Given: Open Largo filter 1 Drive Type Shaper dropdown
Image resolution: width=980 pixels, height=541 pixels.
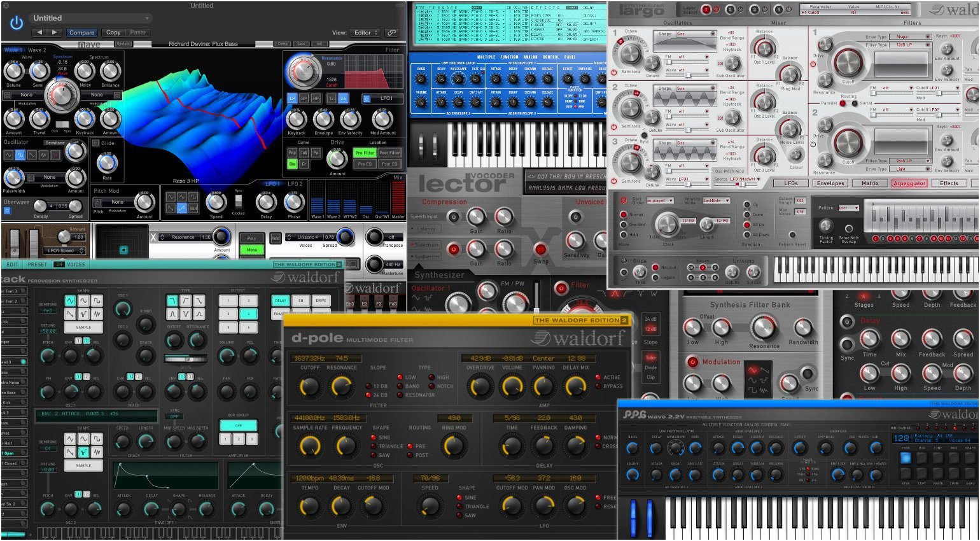Looking at the screenshot, I should click(x=910, y=37).
